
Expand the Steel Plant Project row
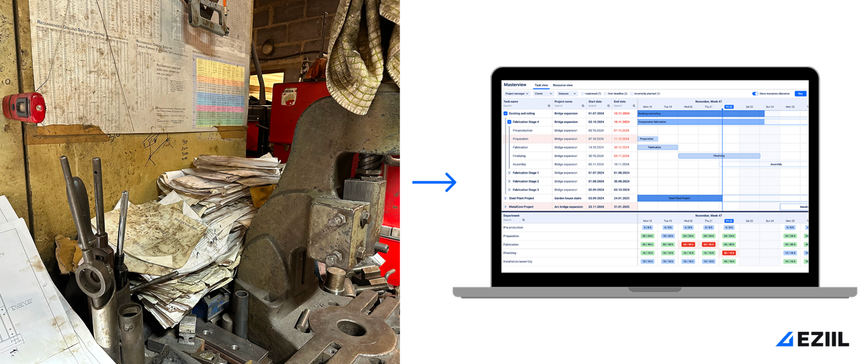point(505,198)
